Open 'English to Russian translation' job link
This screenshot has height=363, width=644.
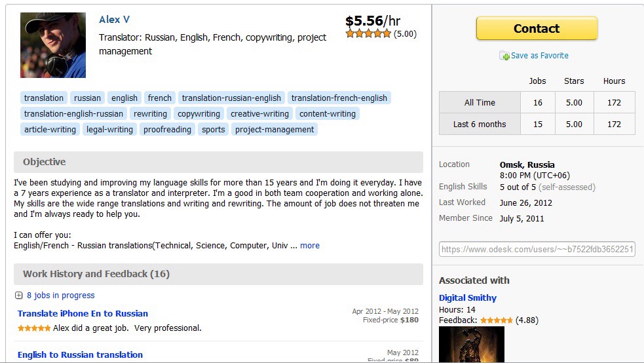point(80,354)
